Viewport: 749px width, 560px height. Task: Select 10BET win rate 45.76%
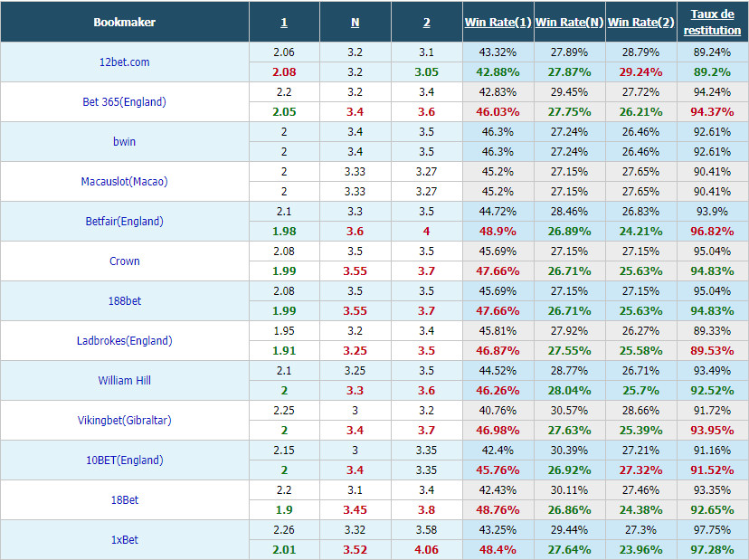click(498, 470)
